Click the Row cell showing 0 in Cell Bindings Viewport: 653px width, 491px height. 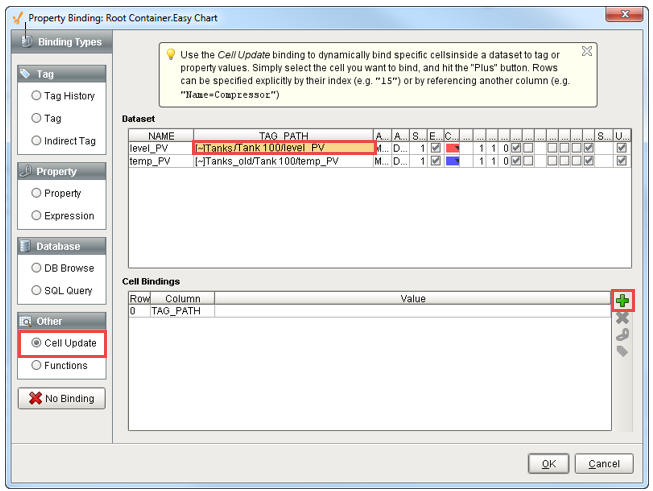click(140, 311)
